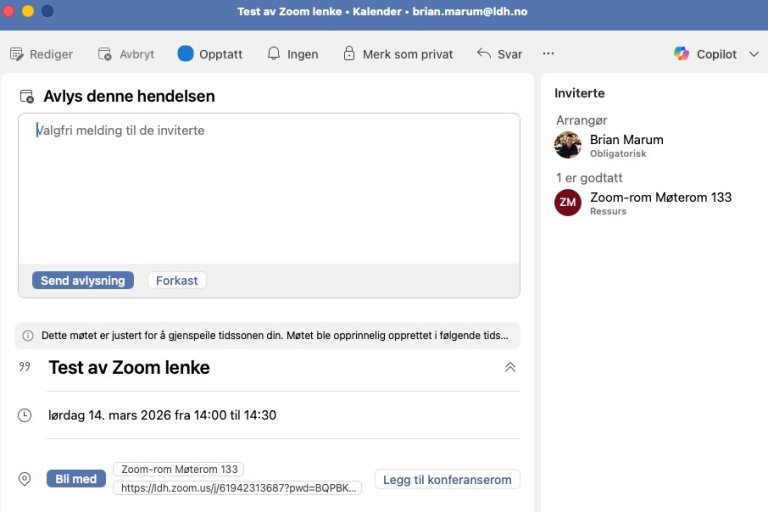Image resolution: width=768 pixels, height=512 pixels.
Task: Click Brian Marum's profile photo
Action: pos(568,145)
